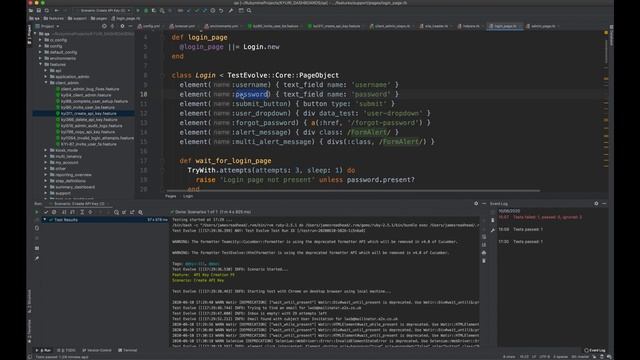The height and width of the screenshot is (360, 640).
Task: Open Event Log gear settings
Action: click(x=596, y=203)
